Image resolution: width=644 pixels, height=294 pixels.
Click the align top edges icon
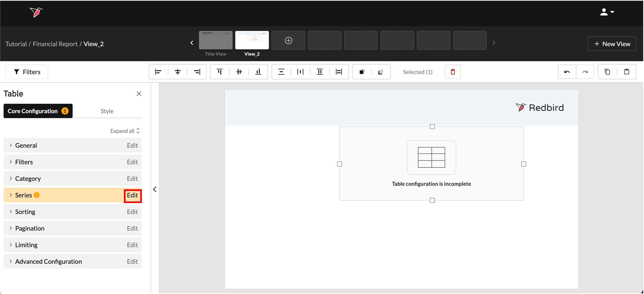click(x=219, y=72)
